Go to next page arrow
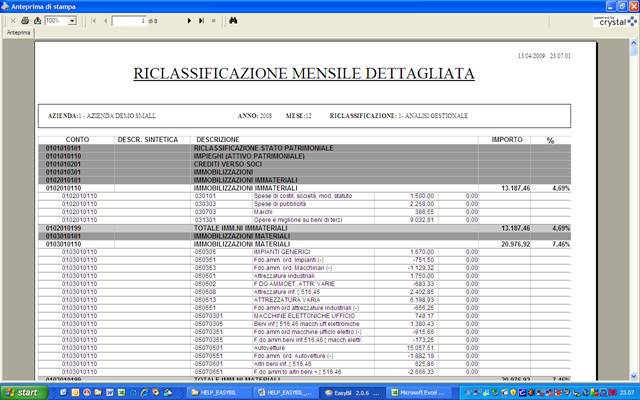 189,20
